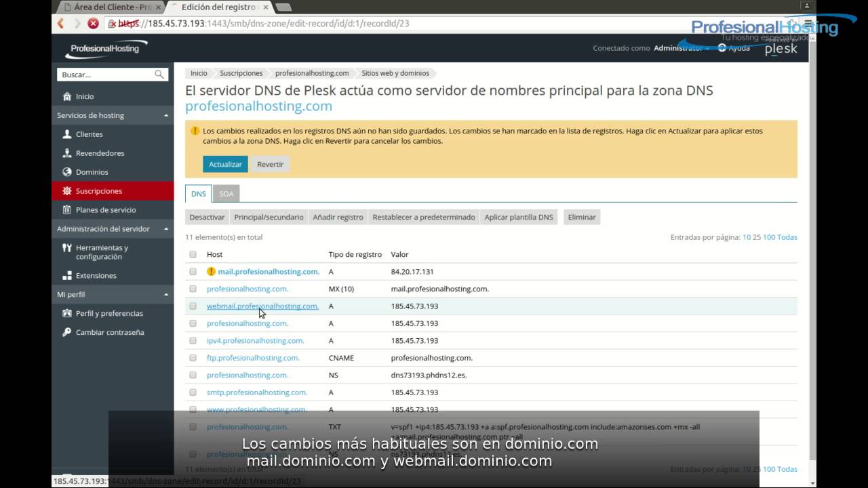
Task: Click Principal/secundario button
Action: (269, 217)
